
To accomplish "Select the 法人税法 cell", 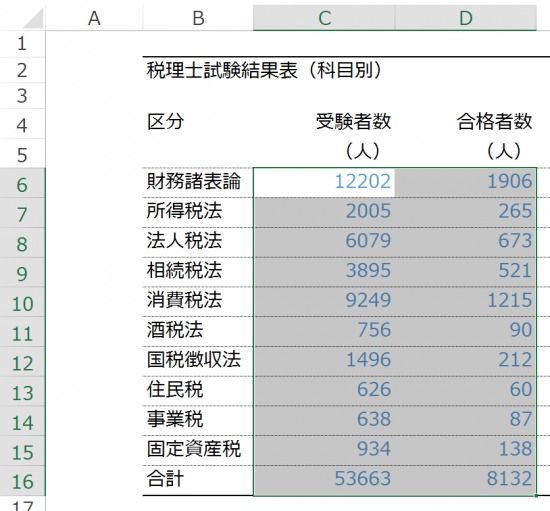I will pyautogui.click(x=198, y=243).
